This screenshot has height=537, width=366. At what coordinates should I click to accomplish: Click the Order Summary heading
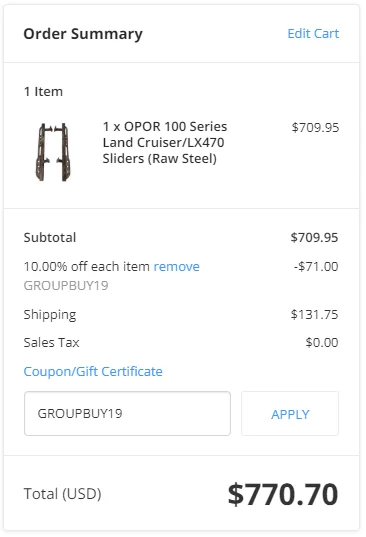[83, 34]
